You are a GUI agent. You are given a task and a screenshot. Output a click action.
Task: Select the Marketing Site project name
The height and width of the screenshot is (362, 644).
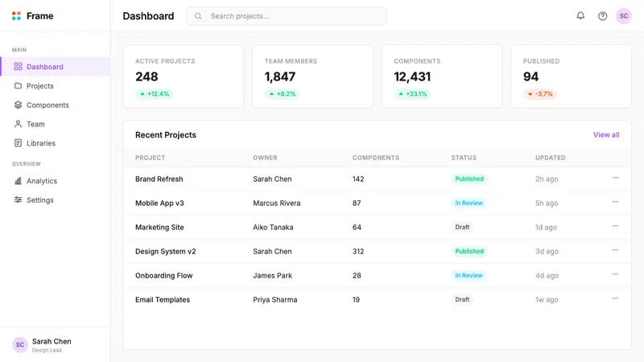(x=159, y=228)
